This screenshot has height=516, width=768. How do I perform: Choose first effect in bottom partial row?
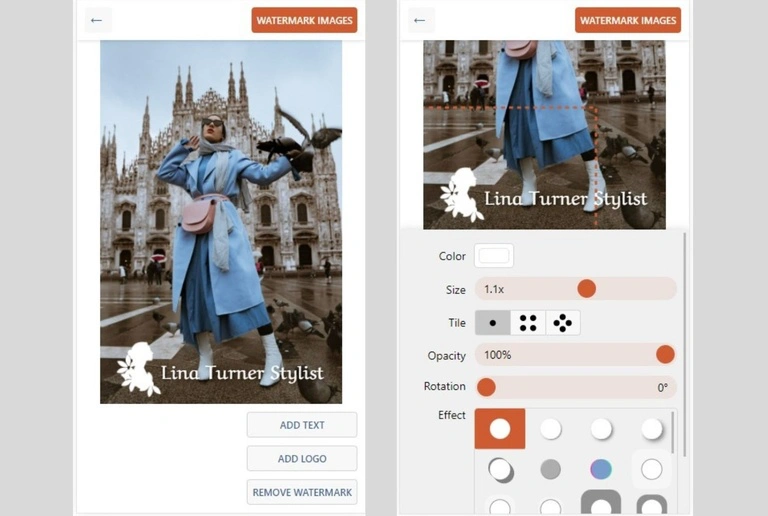[500, 506]
